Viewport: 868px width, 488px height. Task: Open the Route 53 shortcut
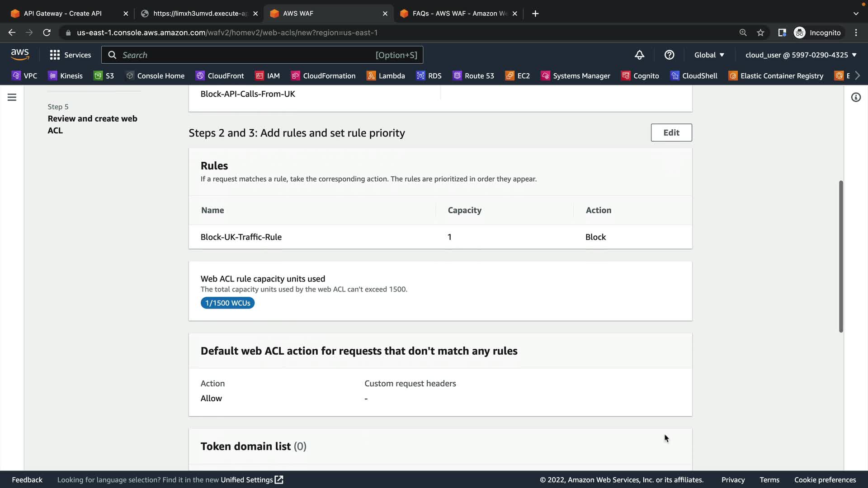point(473,76)
